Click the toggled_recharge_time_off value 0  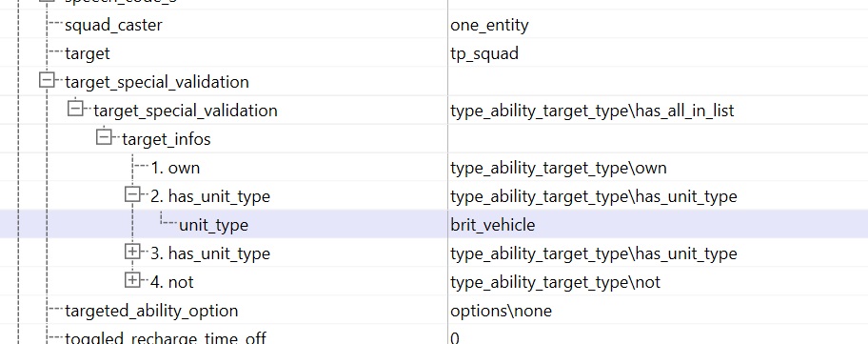coord(455,337)
